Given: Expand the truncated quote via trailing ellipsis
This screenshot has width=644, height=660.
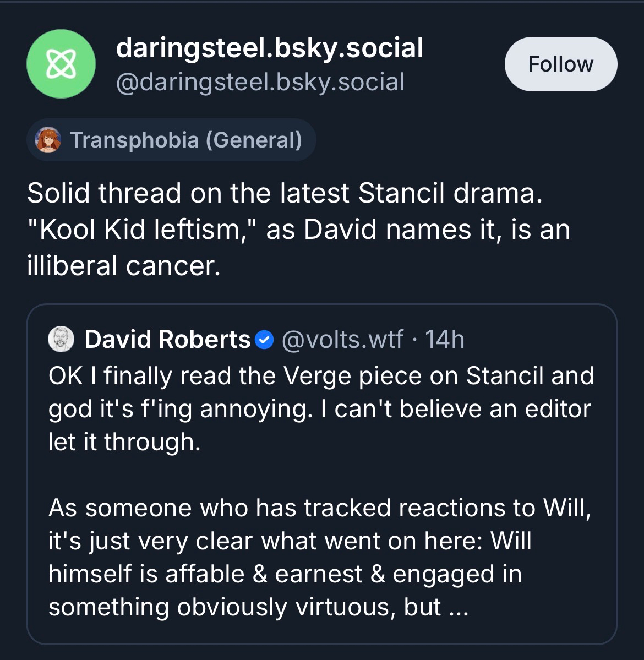Looking at the screenshot, I should click(x=458, y=607).
